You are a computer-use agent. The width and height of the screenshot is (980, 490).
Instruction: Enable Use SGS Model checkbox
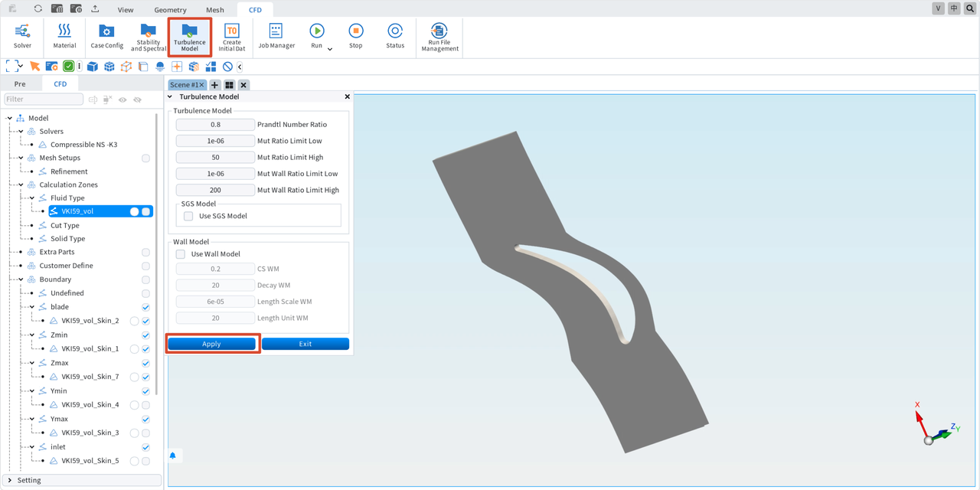[x=188, y=216]
